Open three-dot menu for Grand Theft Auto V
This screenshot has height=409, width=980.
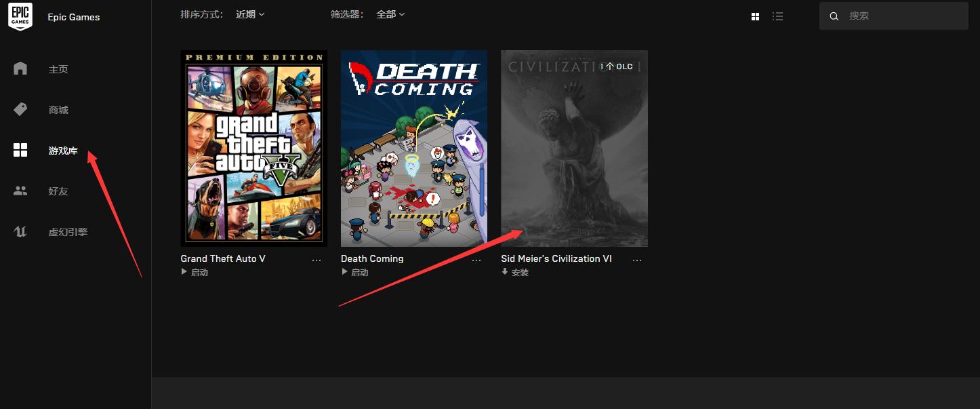coord(317,260)
